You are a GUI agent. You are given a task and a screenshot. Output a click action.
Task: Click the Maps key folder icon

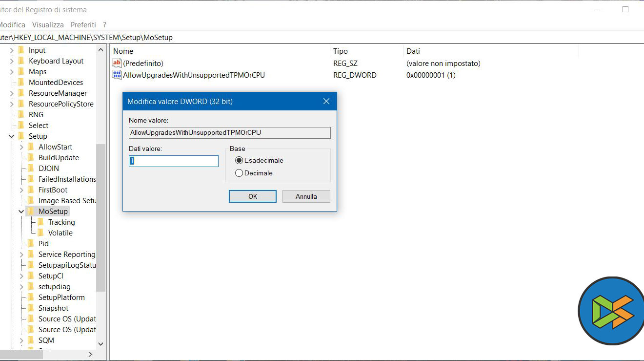[21, 71]
